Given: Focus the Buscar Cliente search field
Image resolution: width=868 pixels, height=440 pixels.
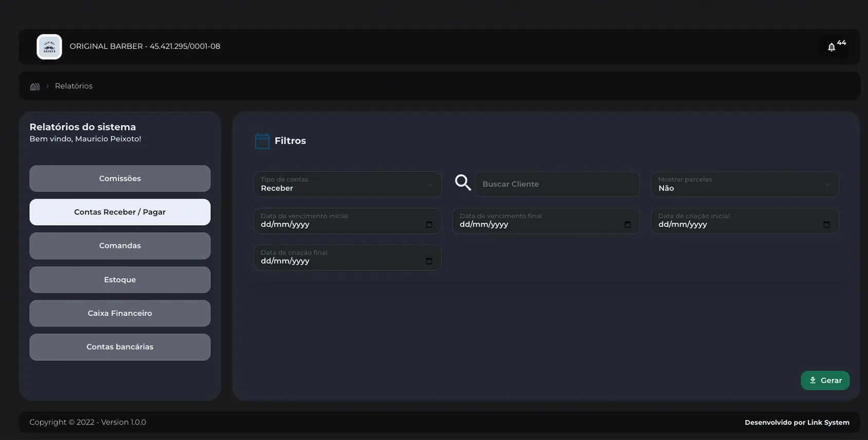Looking at the screenshot, I should point(557,184).
